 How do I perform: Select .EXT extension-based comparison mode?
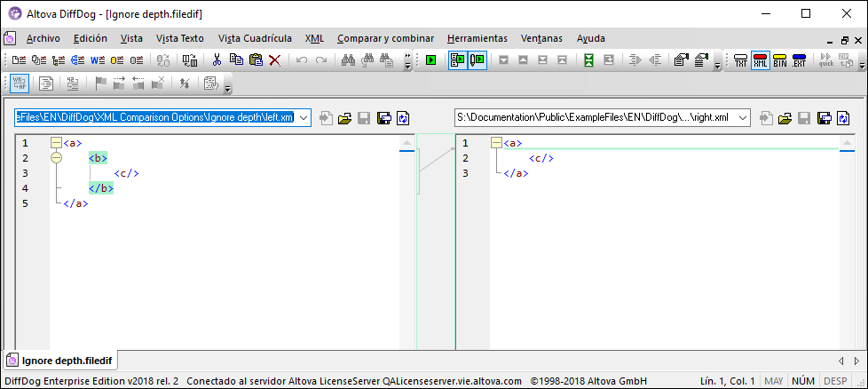(799, 60)
